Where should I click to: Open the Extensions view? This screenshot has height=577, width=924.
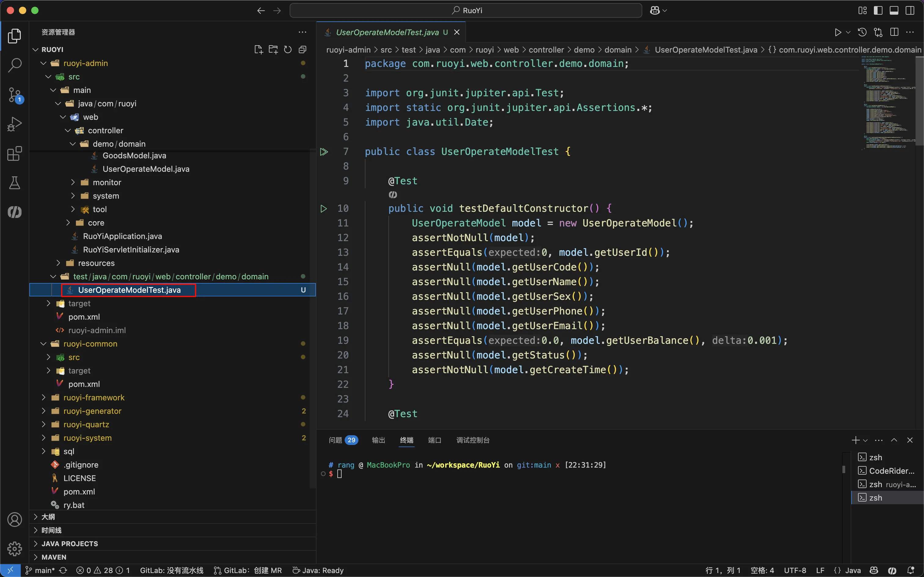14,153
